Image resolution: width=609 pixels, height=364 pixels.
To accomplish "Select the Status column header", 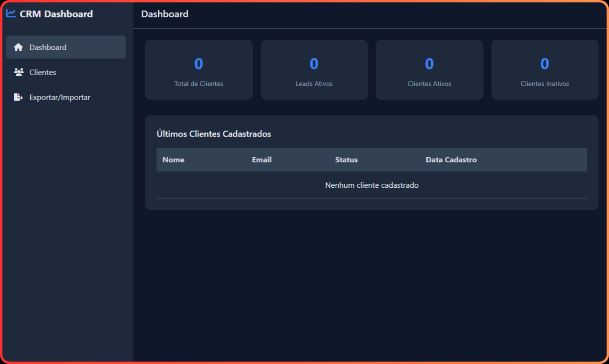I will [346, 159].
